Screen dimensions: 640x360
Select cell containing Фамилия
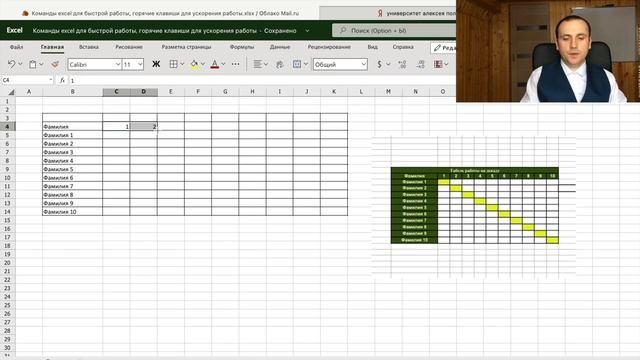tap(73, 127)
